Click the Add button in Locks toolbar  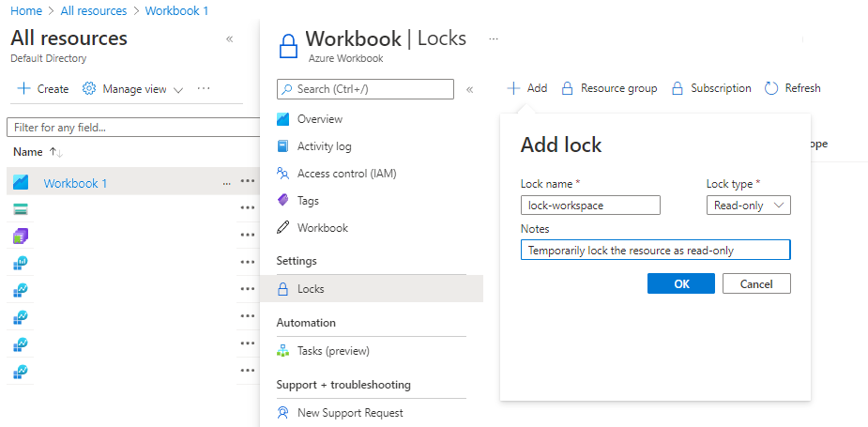pyautogui.click(x=527, y=88)
